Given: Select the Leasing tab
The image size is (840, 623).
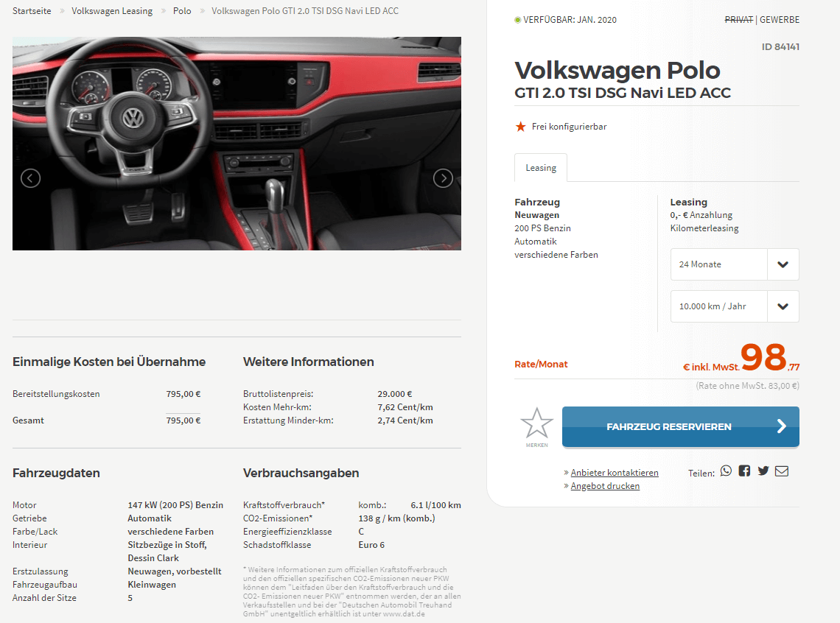Looking at the screenshot, I should (x=541, y=168).
